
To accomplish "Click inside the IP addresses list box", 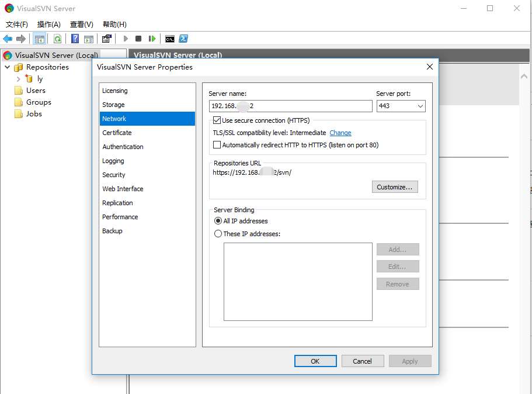I will [298, 282].
